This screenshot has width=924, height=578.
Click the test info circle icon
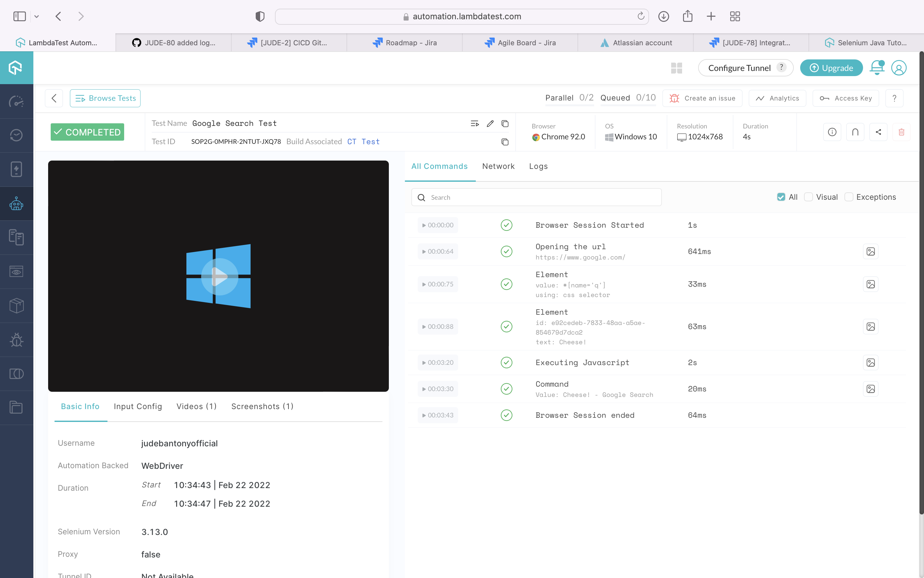832,132
